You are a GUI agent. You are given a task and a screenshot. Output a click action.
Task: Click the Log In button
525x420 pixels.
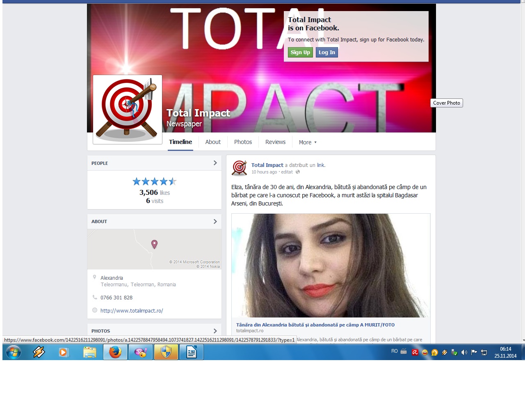tap(326, 52)
